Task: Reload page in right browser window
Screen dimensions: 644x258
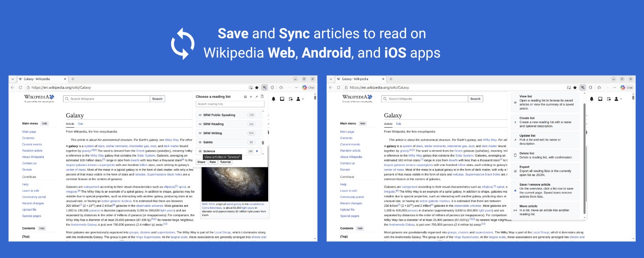Action: [339, 87]
